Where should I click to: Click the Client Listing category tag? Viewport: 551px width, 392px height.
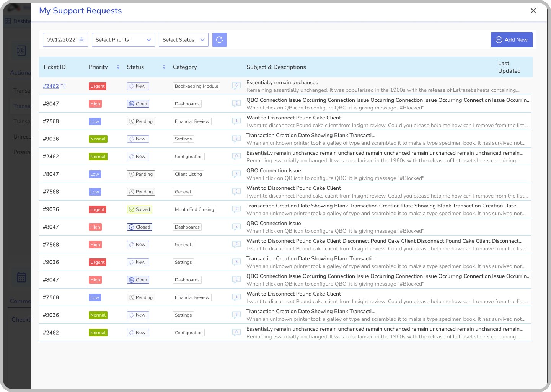pyautogui.click(x=188, y=174)
